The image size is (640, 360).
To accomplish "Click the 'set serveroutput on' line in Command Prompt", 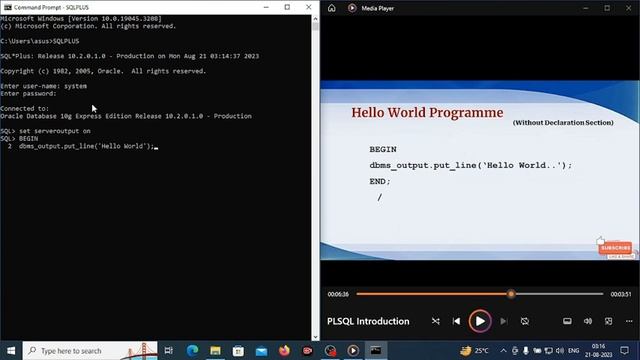I will (45, 131).
